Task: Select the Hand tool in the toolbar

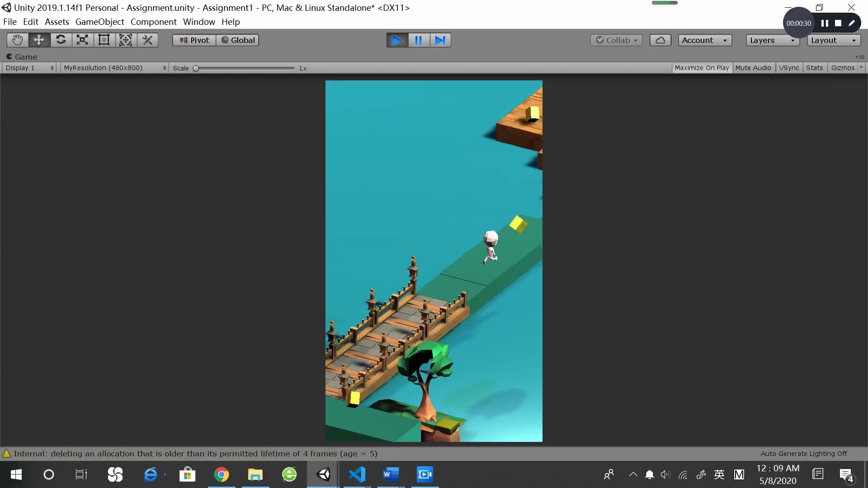Action: coord(17,40)
